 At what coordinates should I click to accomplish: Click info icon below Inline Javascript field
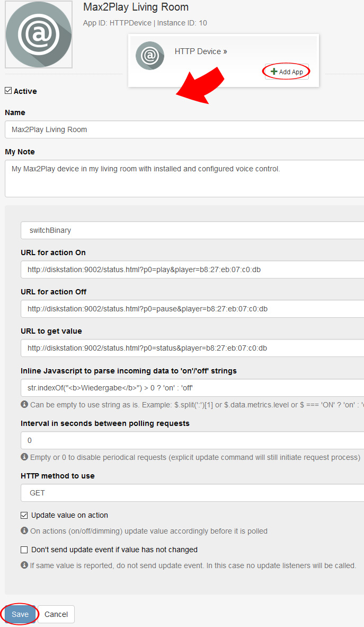coord(24,404)
